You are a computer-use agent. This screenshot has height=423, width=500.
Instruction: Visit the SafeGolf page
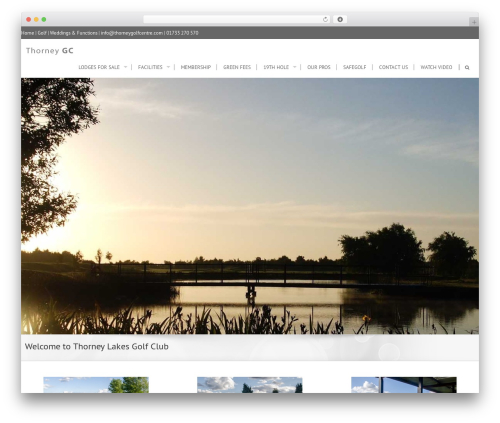click(355, 67)
